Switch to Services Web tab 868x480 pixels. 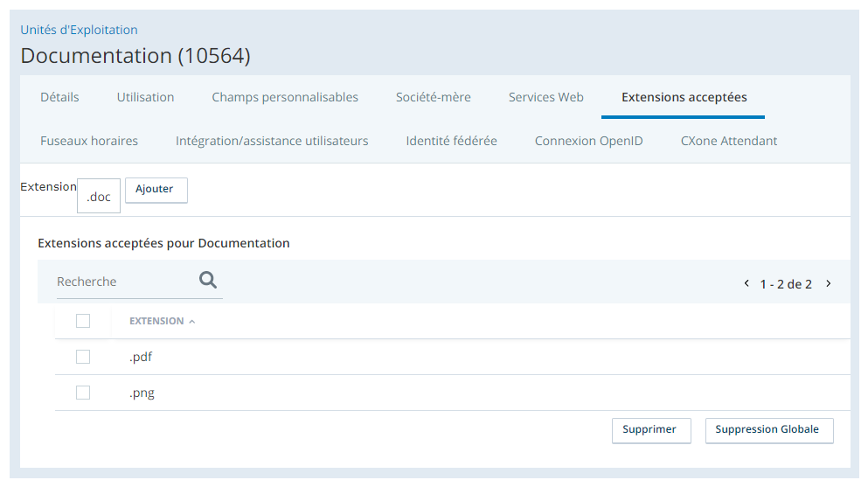pyautogui.click(x=546, y=97)
